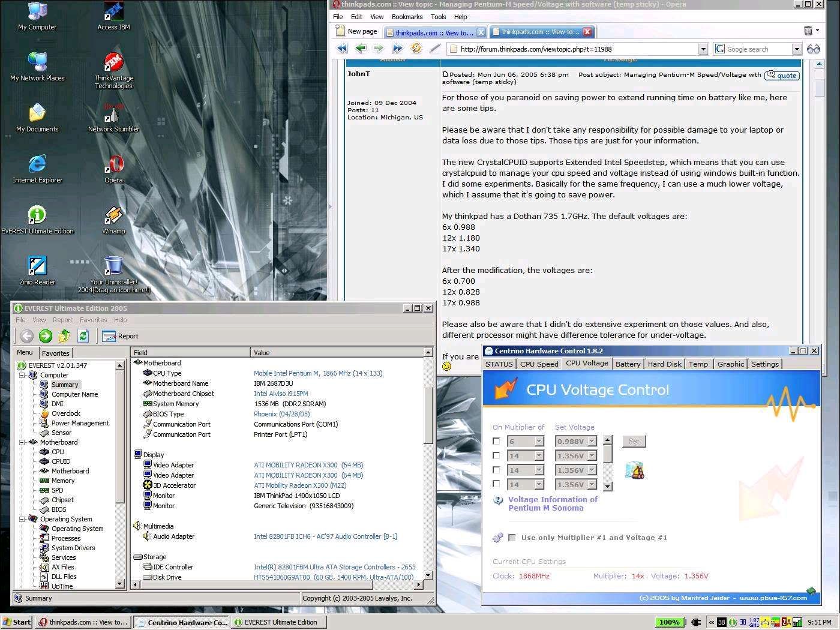Image resolution: width=840 pixels, height=630 pixels.
Task: Open the Temp tab in Centrino Hardware Control
Action: tap(698, 364)
